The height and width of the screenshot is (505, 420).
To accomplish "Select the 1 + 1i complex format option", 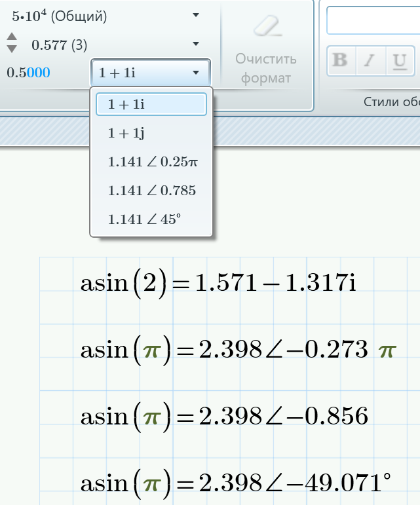I will pos(151,104).
